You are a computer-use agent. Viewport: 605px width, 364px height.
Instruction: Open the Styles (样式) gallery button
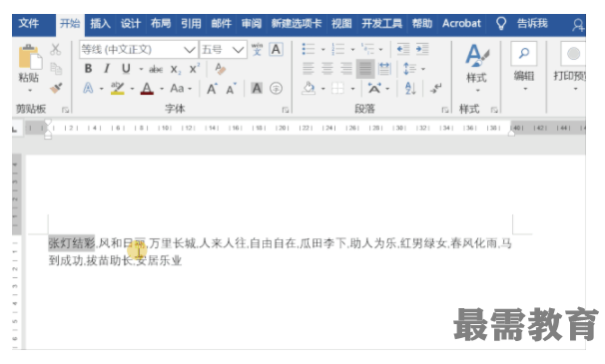(x=477, y=68)
